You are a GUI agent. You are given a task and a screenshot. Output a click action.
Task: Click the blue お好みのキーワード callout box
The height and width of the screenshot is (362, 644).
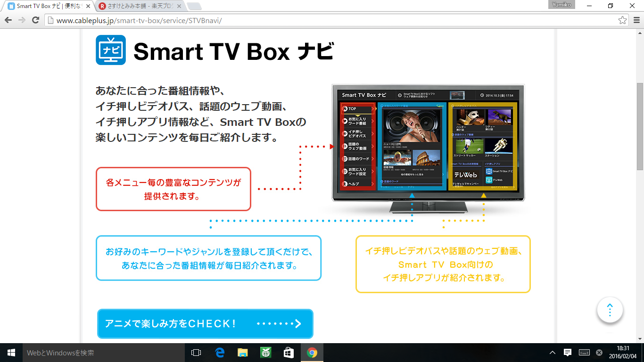tap(208, 258)
